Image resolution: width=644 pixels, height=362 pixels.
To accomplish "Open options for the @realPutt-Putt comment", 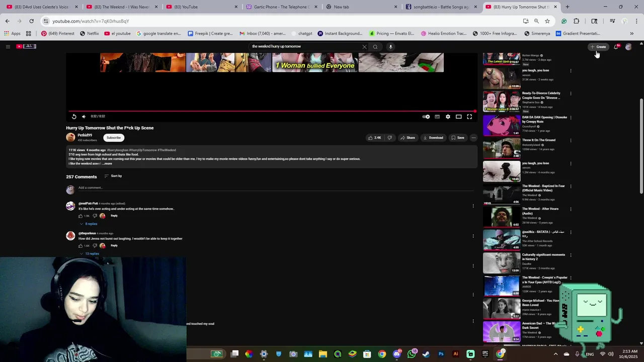I will point(473,206).
